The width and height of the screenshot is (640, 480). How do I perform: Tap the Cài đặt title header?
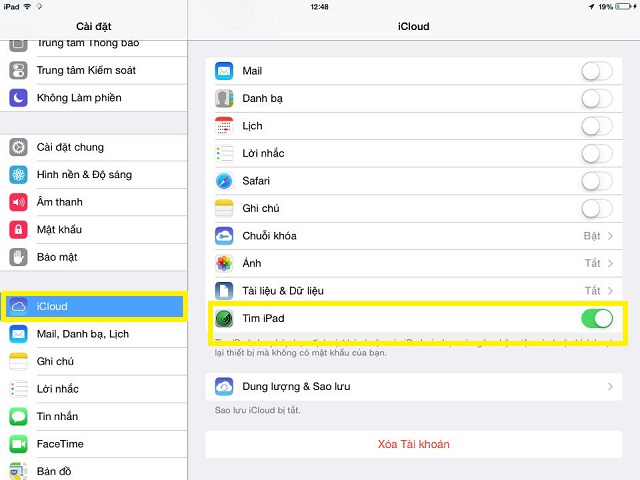tap(93, 27)
